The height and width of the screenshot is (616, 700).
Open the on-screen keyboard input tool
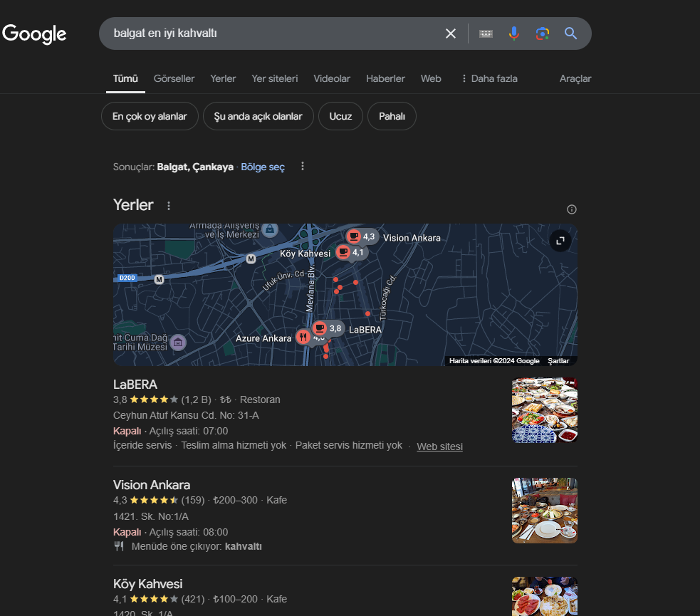click(x=486, y=33)
